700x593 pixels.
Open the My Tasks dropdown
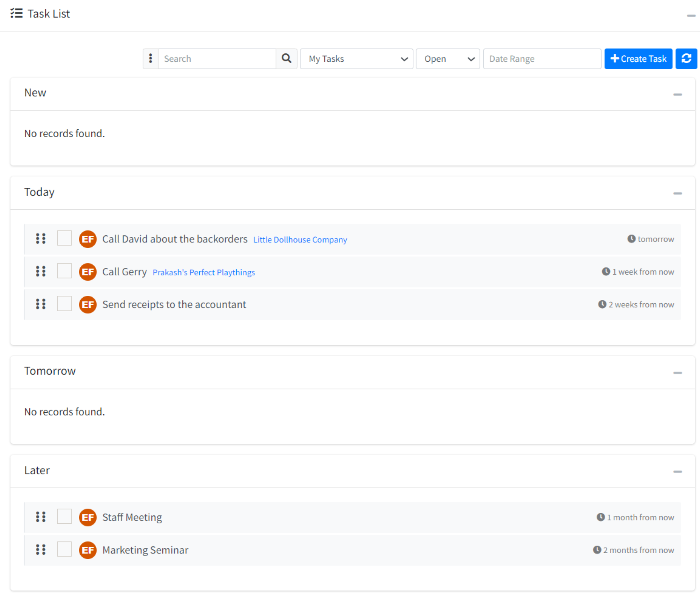[x=356, y=59]
